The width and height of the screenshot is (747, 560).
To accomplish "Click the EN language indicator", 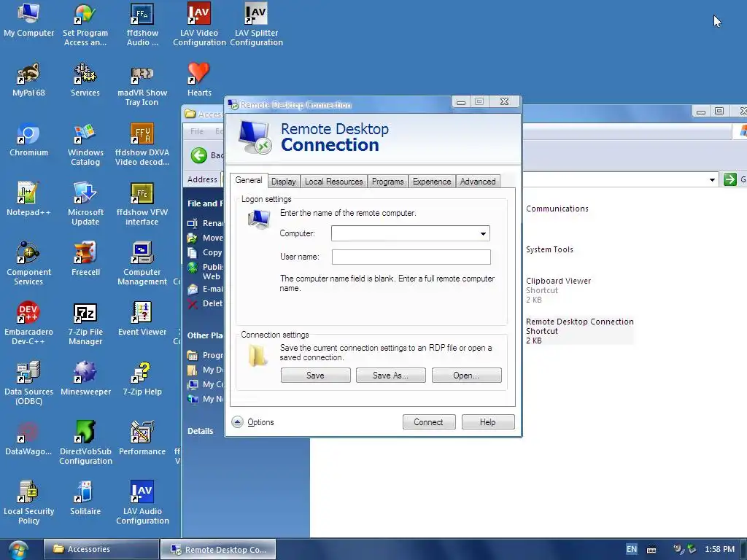I will pyautogui.click(x=631, y=549).
